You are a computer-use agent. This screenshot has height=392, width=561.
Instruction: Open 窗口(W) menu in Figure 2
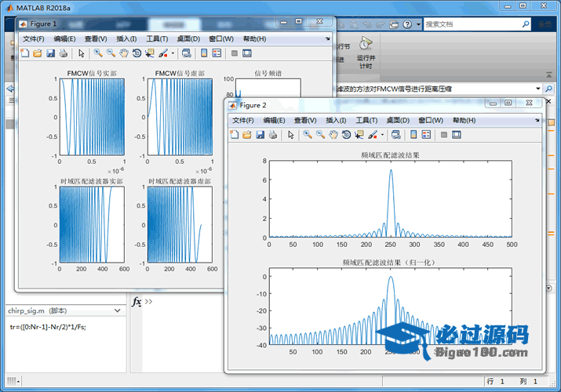click(431, 121)
